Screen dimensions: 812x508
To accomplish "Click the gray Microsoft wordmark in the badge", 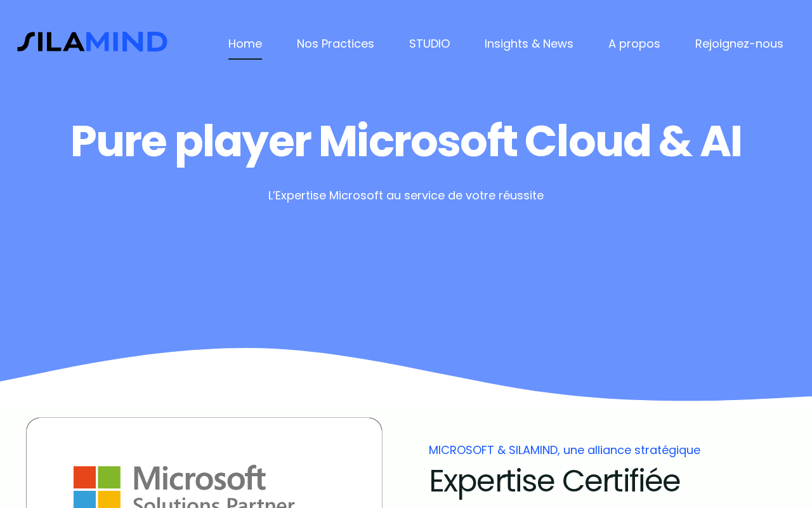I will tap(199, 478).
